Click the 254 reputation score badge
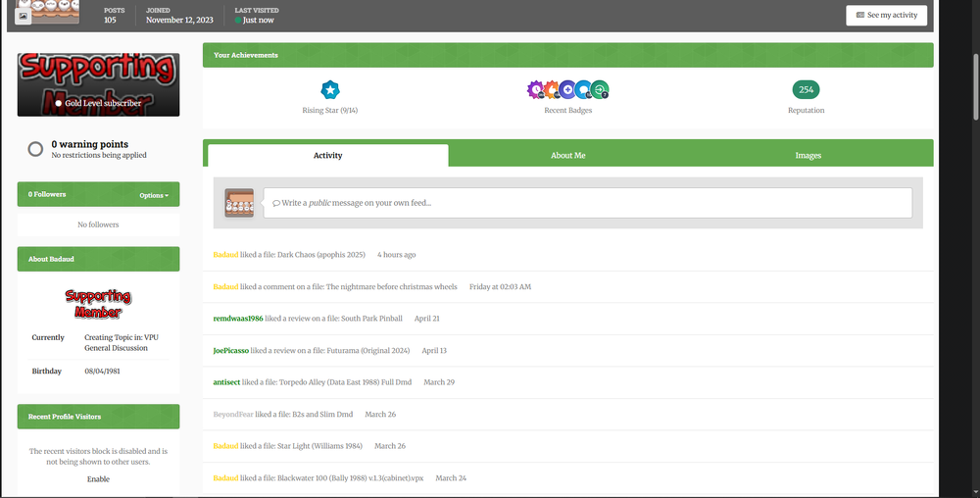This screenshot has width=980, height=498. (806, 90)
